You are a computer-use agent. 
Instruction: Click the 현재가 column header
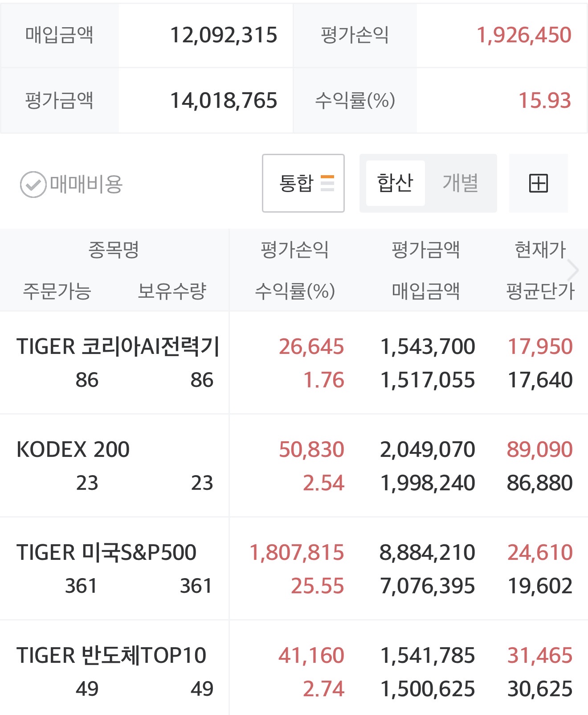point(540,250)
